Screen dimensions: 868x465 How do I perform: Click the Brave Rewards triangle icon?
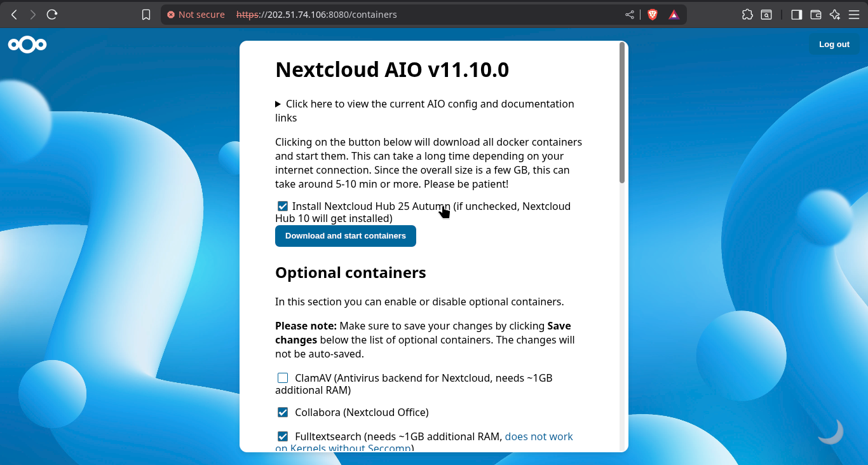pos(674,15)
